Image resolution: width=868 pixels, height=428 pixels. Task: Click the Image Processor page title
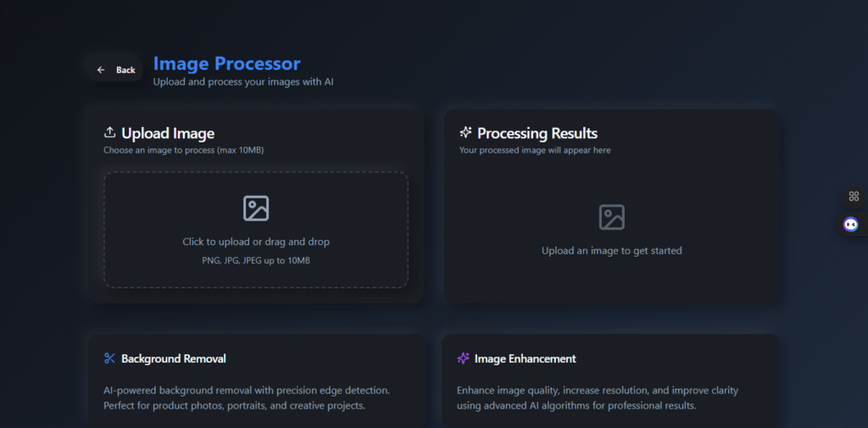(227, 64)
